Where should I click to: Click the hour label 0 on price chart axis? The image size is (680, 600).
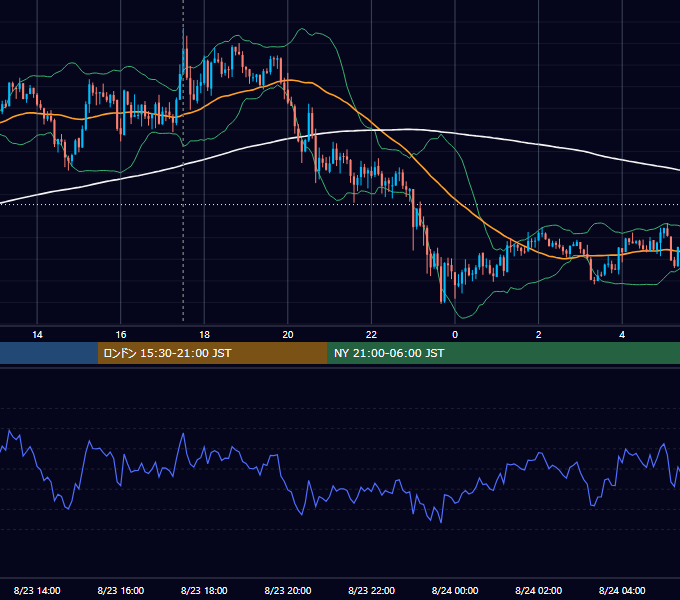(x=455, y=335)
